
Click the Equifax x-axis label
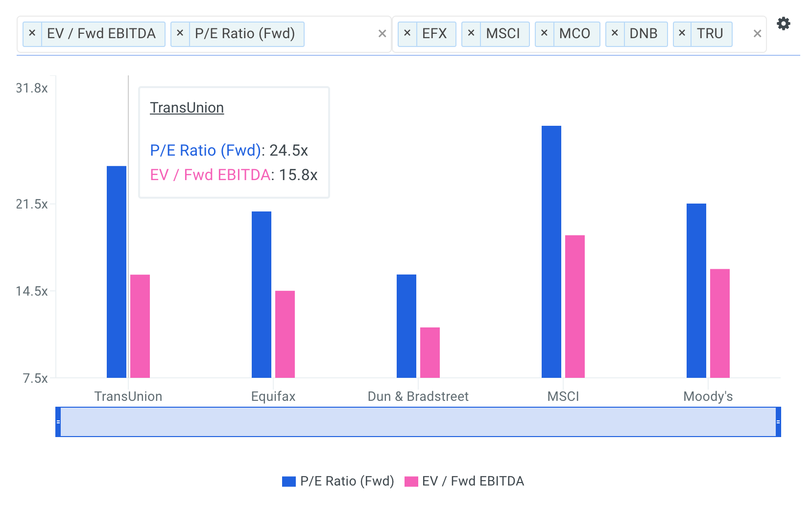coord(273,396)
